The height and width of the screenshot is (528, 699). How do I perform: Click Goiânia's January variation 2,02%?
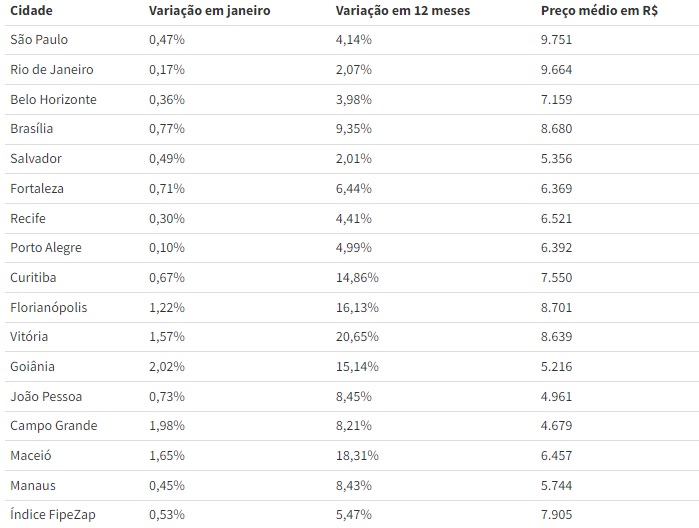(167, 367)
